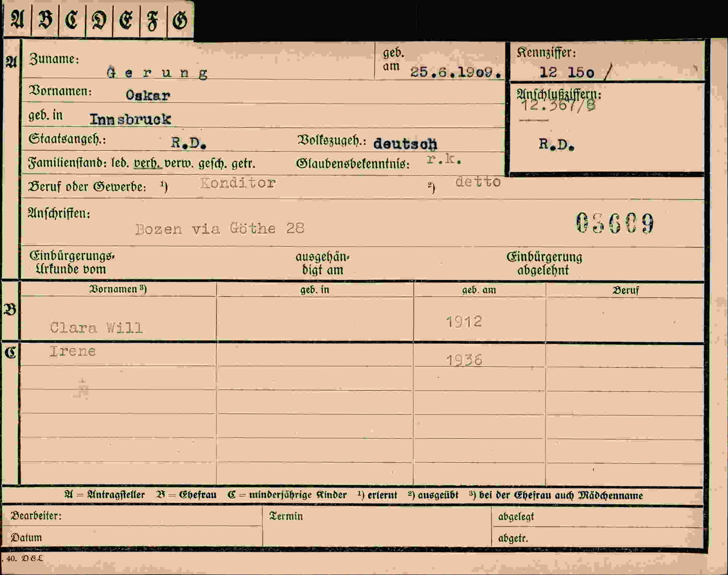Select index tab letter F

tap(153, 20)
